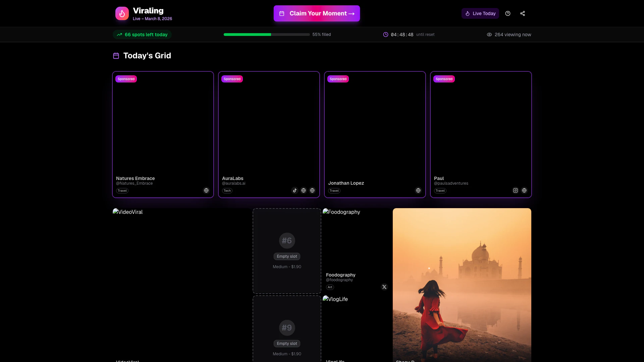Open Paul's Instagram icon

coord(516,190)
